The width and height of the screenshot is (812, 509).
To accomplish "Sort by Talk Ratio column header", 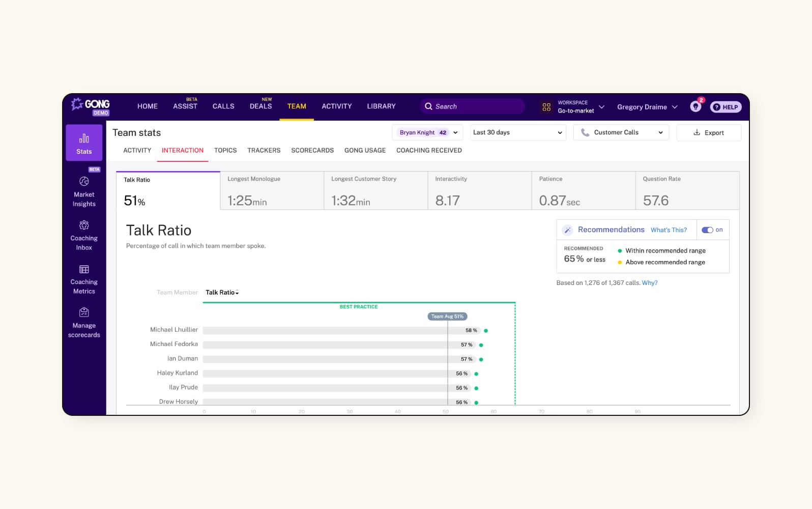I will coord(222,292).
